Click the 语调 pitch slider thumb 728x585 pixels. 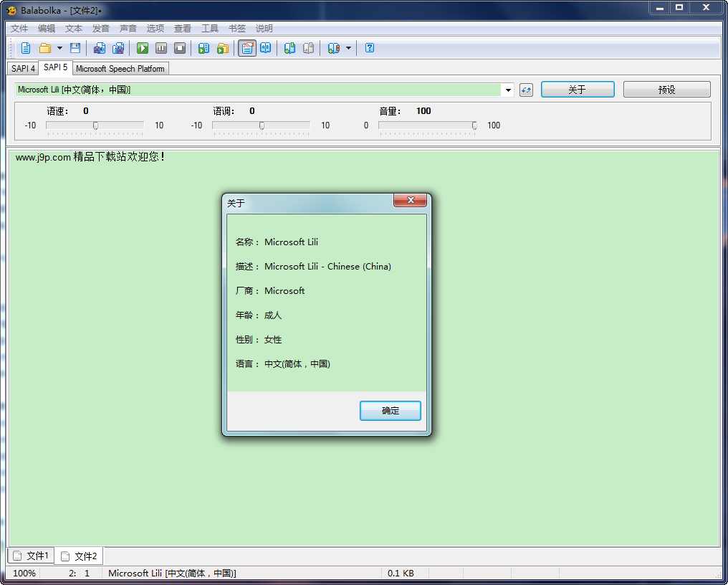(x=262, y=125)
